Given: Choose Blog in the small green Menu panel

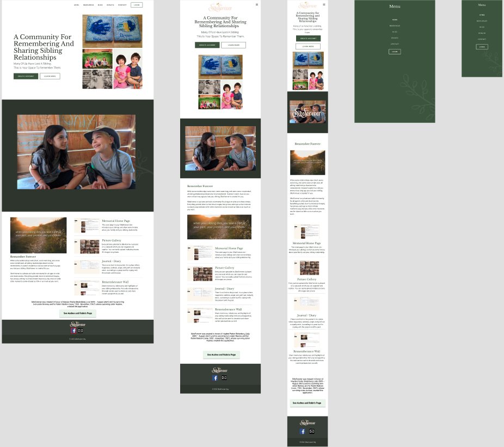Looking at the screenshot, I should pyautogui.click(x=482, y=27).
